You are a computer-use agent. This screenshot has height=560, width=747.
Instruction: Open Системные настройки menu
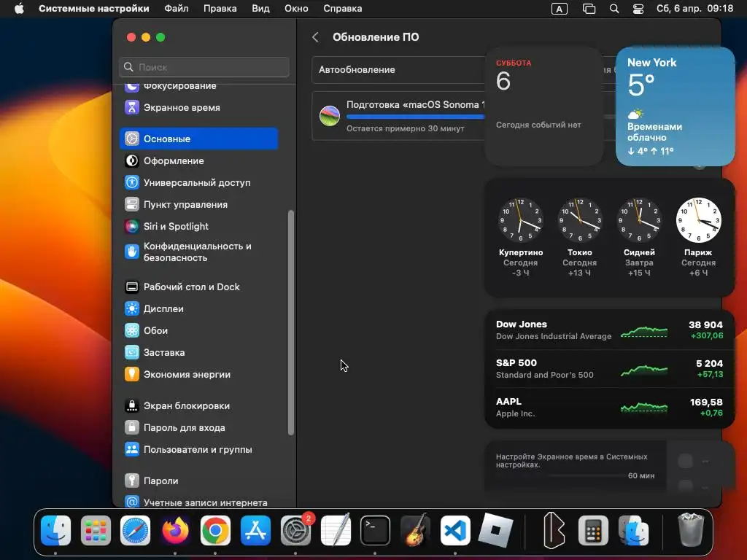pyautogui.click(x=94, y=9)
